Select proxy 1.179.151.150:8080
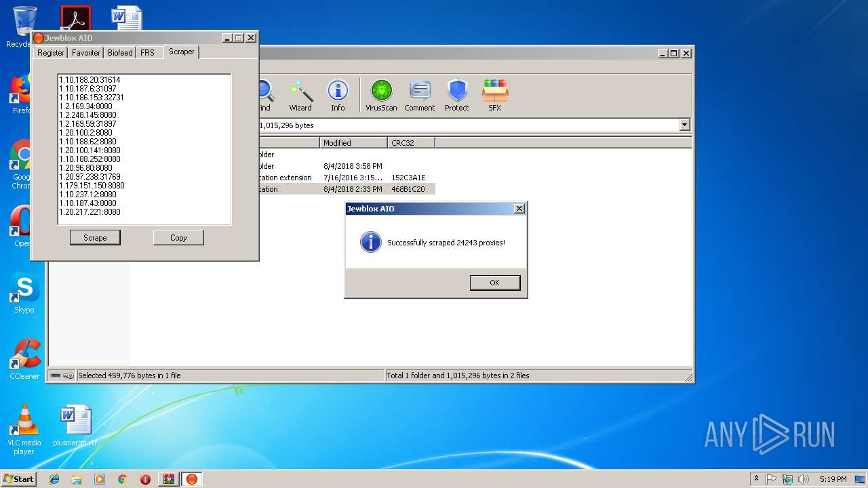868x488 pixels. tap(92, 186)
